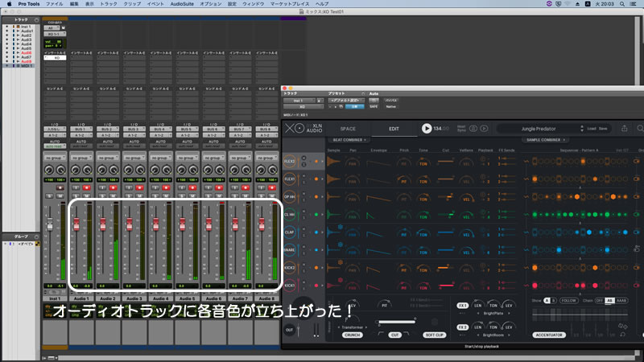This screenshot has width=644, height=362.
Task: Click the XO logo
Action: pyautogui.click(x=295, y=129)
